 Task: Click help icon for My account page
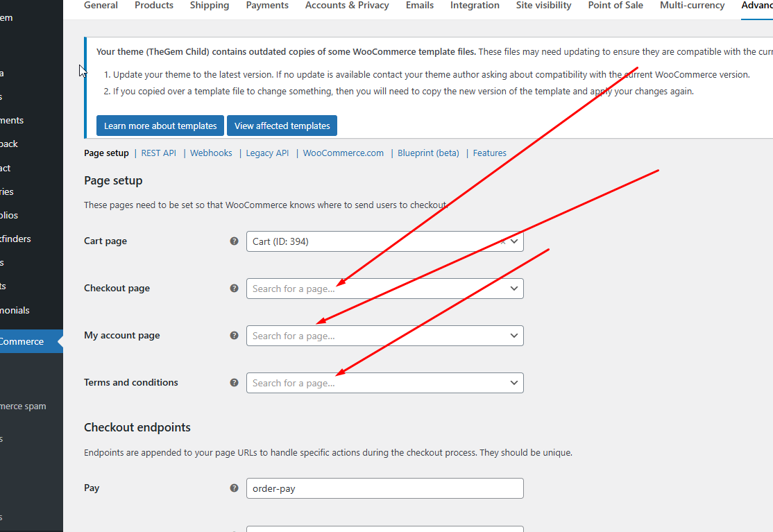click(234, 336)
